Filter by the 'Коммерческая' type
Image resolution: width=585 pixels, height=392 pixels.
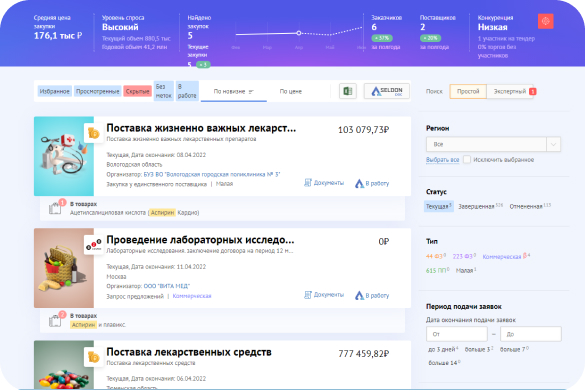click(x=506, y=257)
